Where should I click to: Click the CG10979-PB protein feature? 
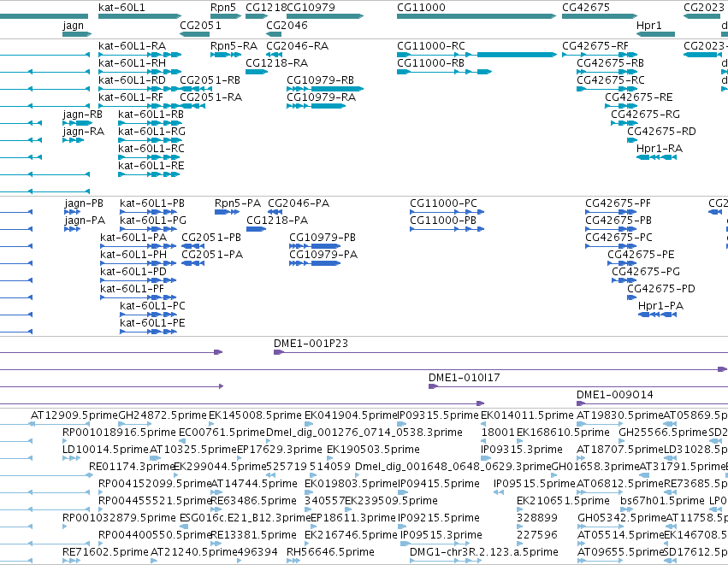coord(315,246)
